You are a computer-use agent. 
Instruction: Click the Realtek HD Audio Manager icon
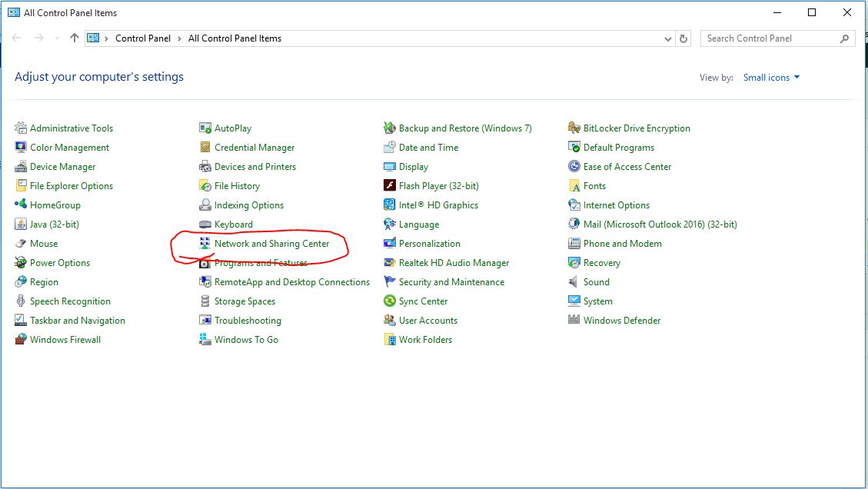coord(390,262)
